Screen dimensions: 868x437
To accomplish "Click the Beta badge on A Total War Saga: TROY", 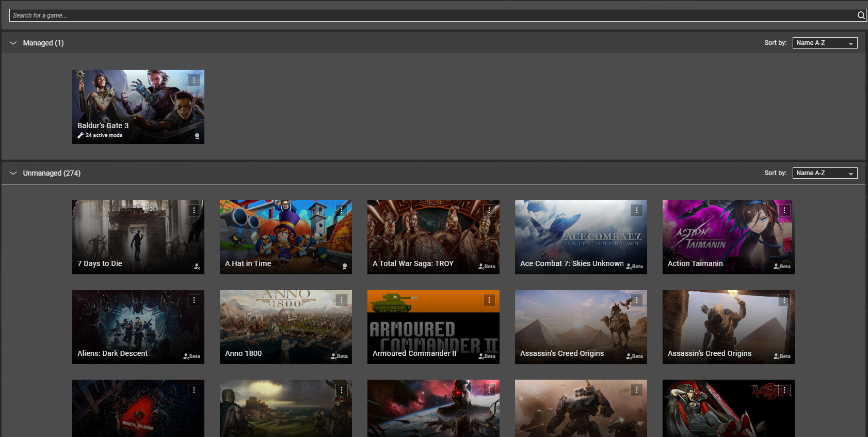I will [x=487, y=267].
